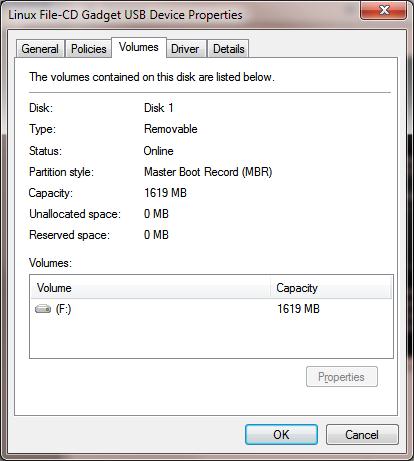Click the Master Boot Record (MBR) value
The width and height of the screenshot is (414, 461).
[208, 172]
